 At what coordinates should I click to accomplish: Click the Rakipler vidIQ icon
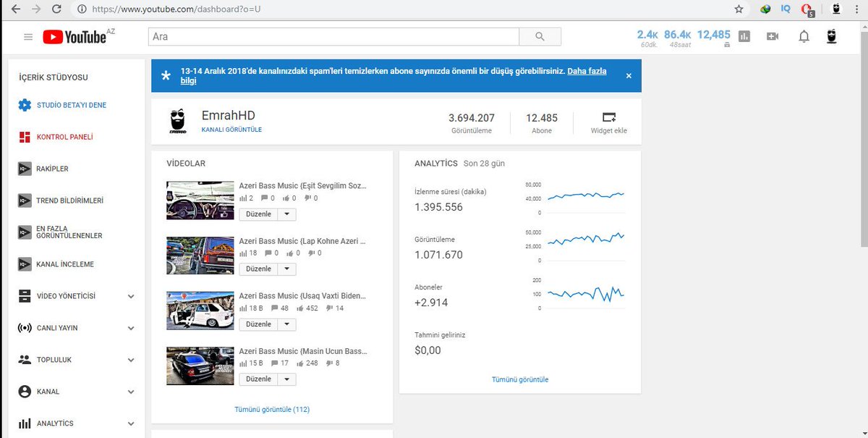pyautogui.click(x=25, y=169)
